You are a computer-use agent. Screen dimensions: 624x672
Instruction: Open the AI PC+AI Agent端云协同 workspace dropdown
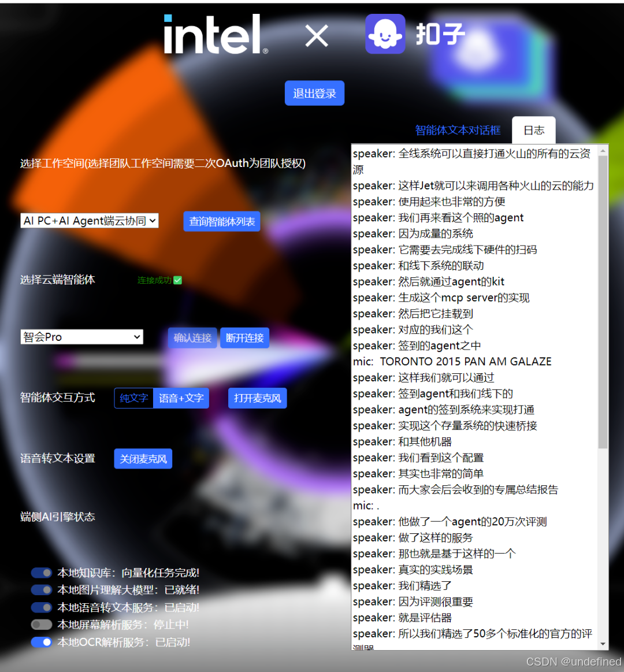(90, 221)
